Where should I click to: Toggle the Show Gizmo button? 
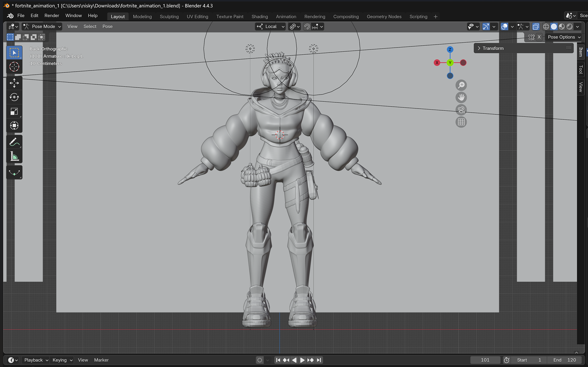(x=486, y=27)
